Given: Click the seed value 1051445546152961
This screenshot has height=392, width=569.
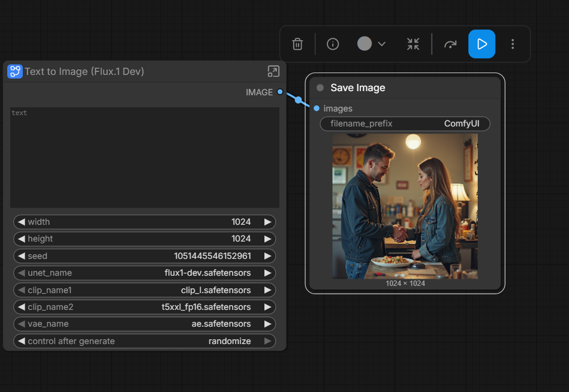Looking at the screenshot, I should point(212,256).
